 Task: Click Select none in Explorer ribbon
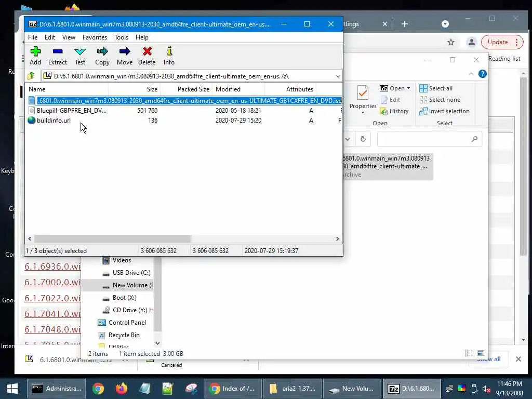440,100
